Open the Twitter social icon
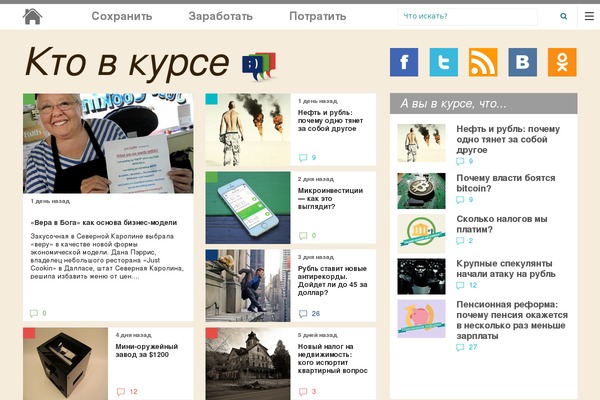 (444, 62)
